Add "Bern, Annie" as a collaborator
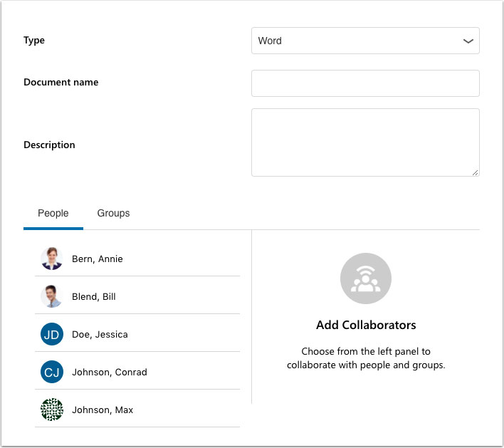 point(98,259)
